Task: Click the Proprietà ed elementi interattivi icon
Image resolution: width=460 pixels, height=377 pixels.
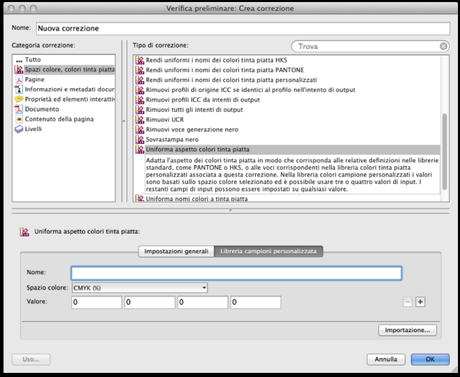Action: [x=19, y=99]
